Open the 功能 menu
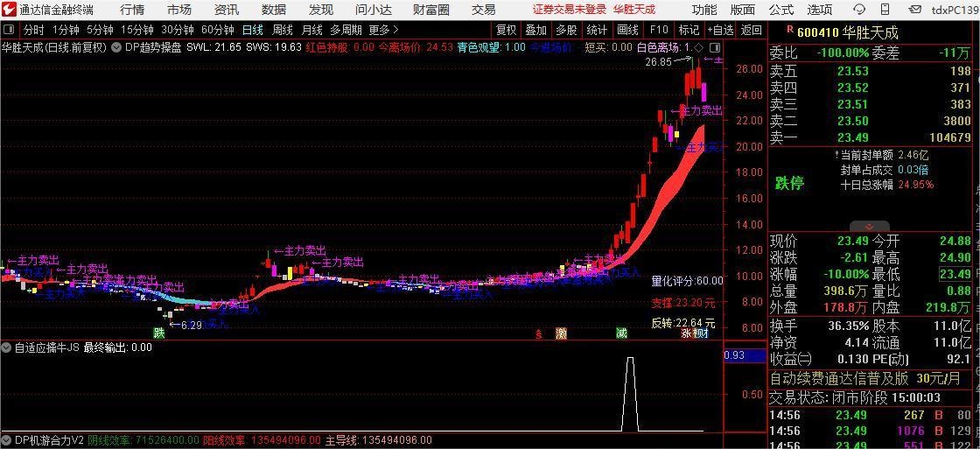980x449 pixels. [x=704, y=10]
